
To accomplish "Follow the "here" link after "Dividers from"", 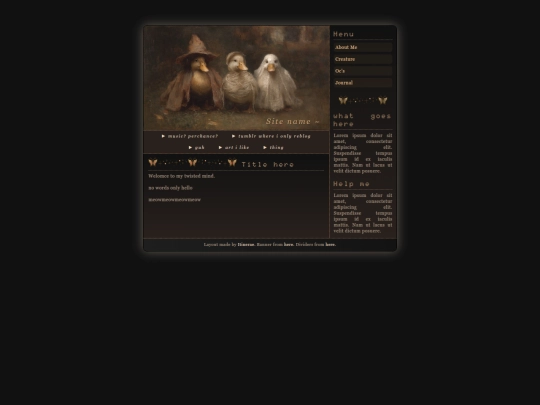I will (x=330, y=245).
